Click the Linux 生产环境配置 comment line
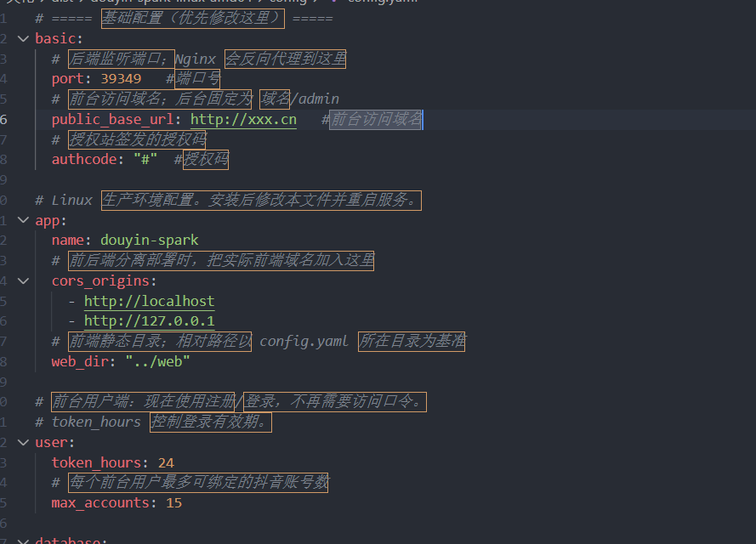The width and height of the screenshot is (756, 544). pyautogui.click(x=228, y=200)
